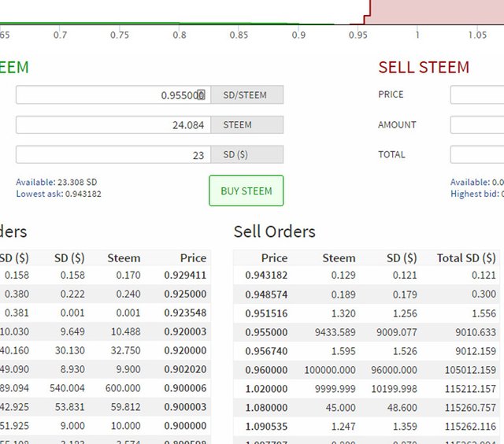Click the 10199.998 SD sell order cell
The image size is (504, 444).
pos(394,389)
